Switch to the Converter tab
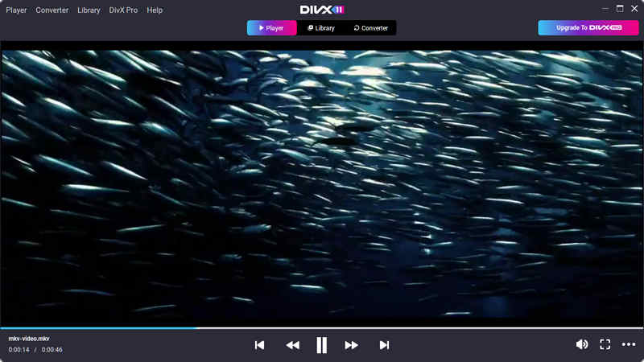The image size is (644, 362). click(x=371, y=28)
